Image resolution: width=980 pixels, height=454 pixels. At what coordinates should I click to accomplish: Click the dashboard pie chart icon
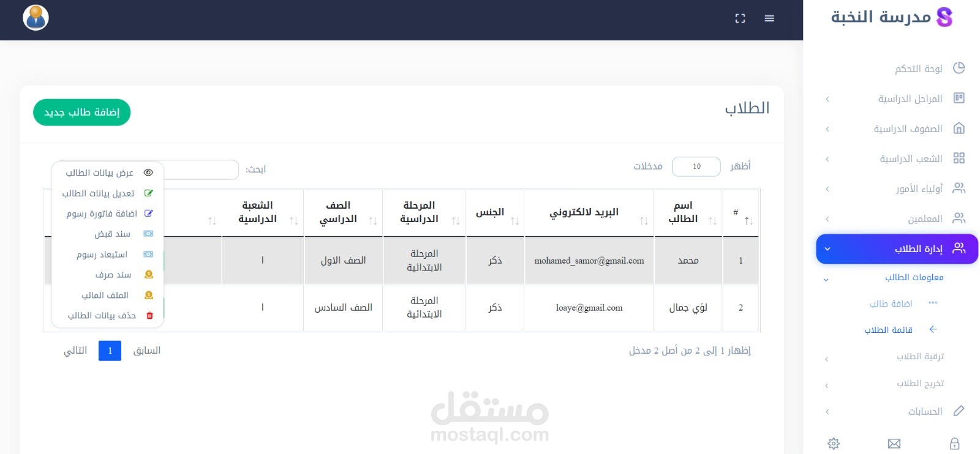(959, 68)
